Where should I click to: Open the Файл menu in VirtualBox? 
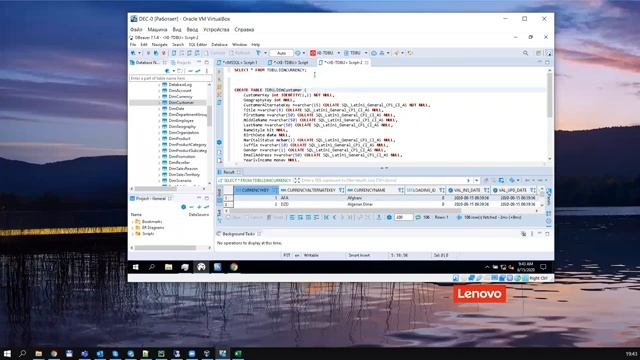tap(136, 29)
